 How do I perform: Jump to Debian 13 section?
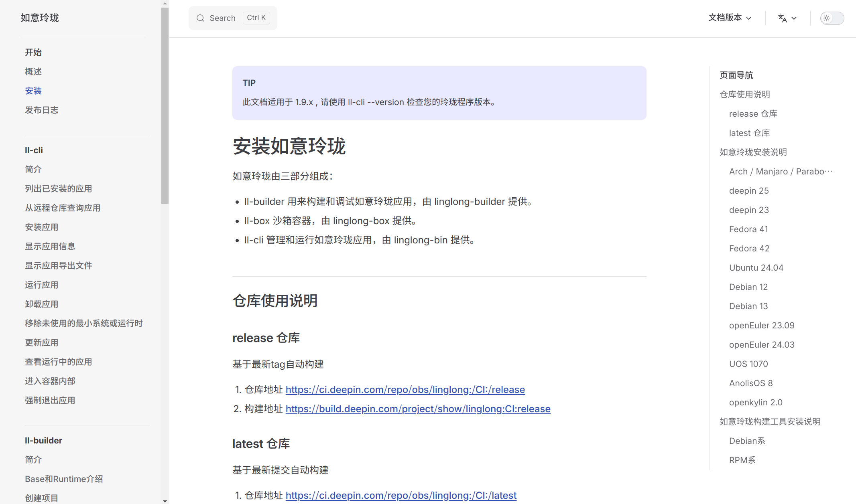click(748, 306)
